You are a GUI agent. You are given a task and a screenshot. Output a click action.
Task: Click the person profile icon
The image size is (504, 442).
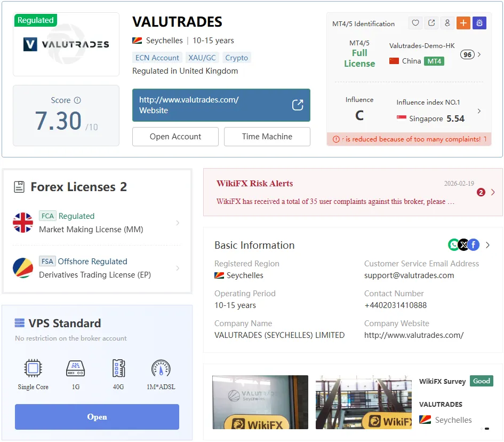click(447, 23)
